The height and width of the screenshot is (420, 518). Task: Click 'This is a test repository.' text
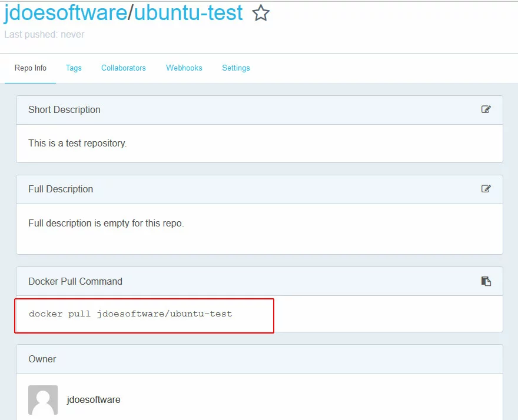(77, 144)
